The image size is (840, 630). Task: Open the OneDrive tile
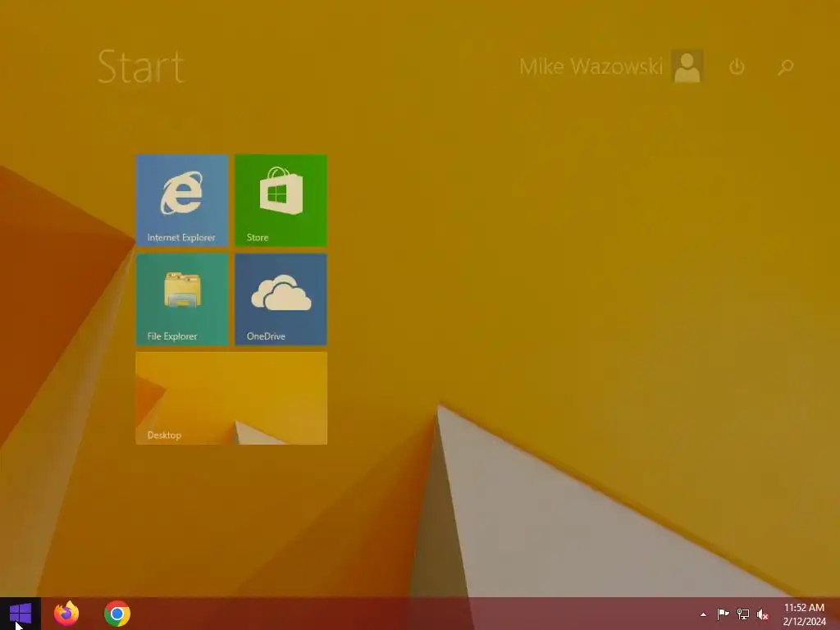coord(281,299)
